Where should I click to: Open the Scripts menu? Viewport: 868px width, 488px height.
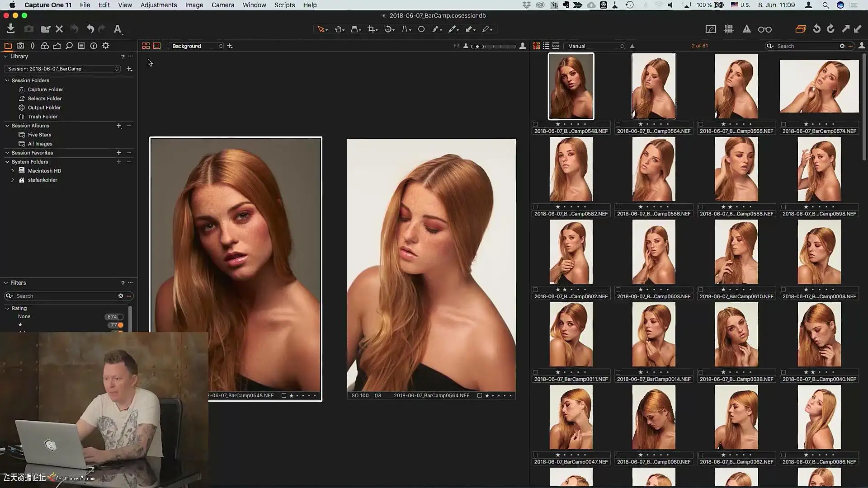click(x=284, y=5)
